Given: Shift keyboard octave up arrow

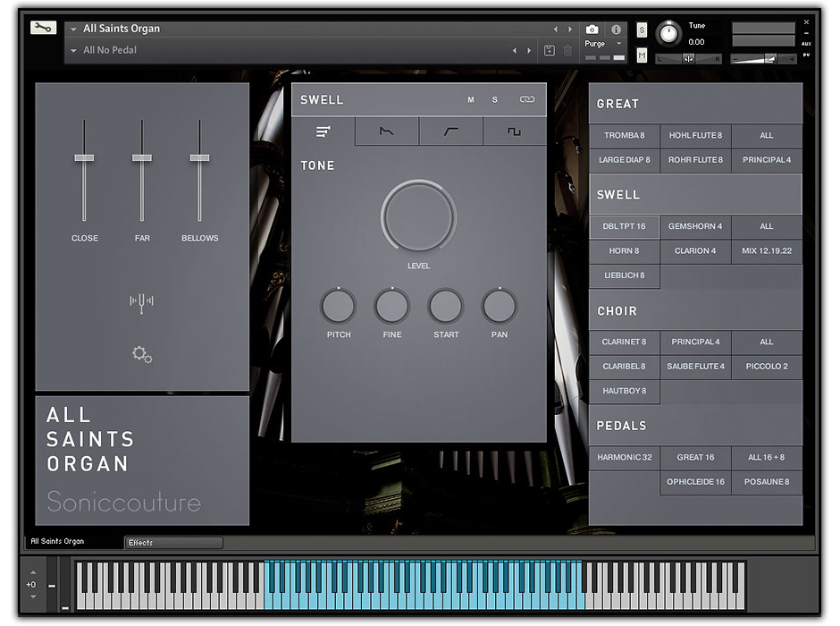Looking at the screenshot, I should click(x=33, y=572).
